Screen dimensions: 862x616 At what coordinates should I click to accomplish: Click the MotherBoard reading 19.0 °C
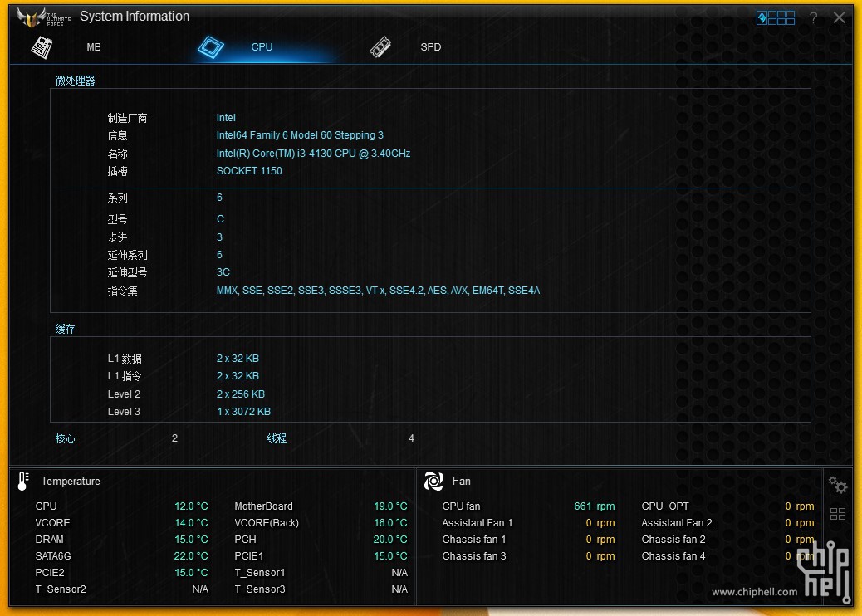pos(390,506)
